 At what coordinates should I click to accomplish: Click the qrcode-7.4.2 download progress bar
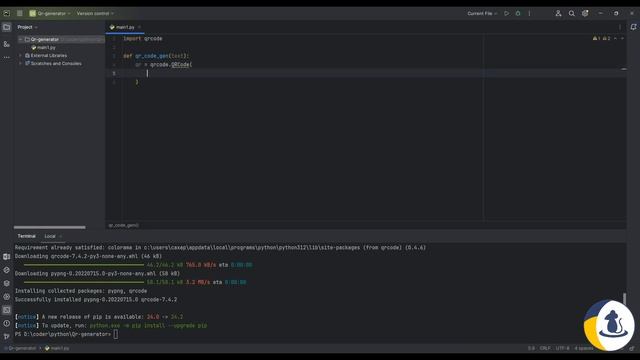84,265
